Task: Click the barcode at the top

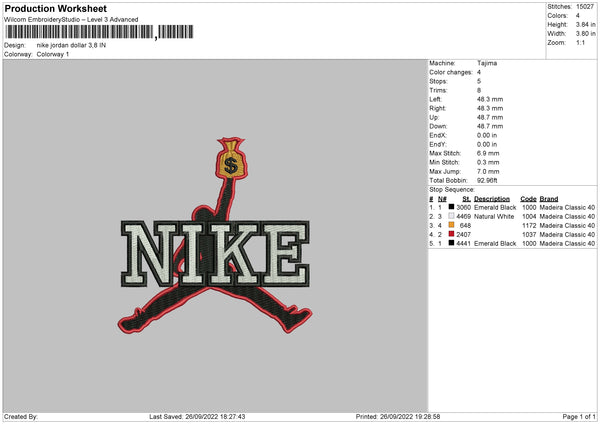Action: coord(99,32)
